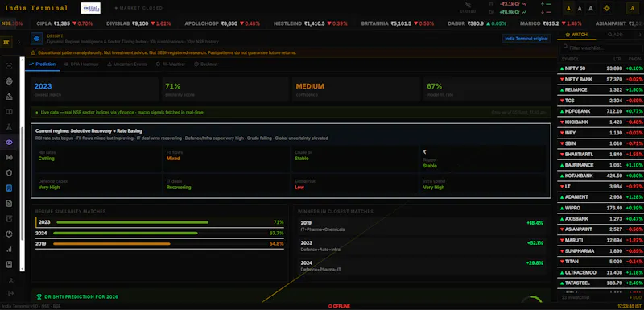Select WIPRO in the watchlist
The image size is (644, 310).
coord(601,209)
